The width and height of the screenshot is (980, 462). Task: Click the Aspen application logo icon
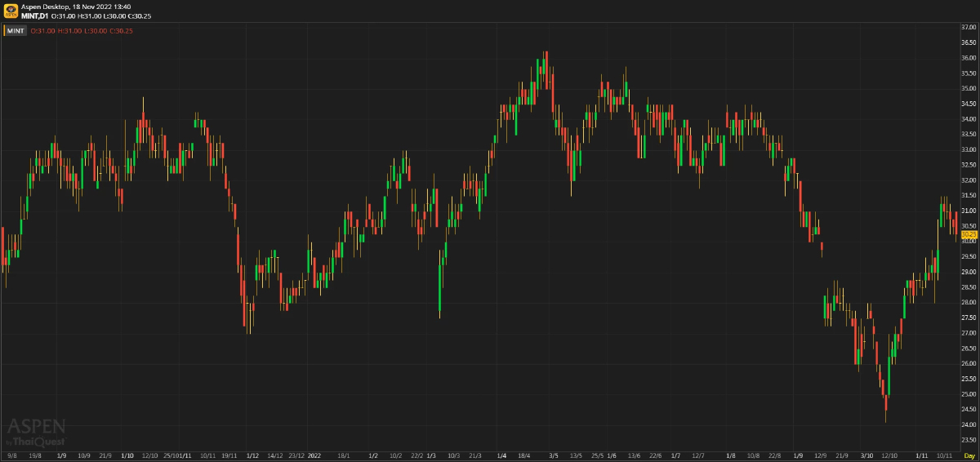tap(11, 11)
